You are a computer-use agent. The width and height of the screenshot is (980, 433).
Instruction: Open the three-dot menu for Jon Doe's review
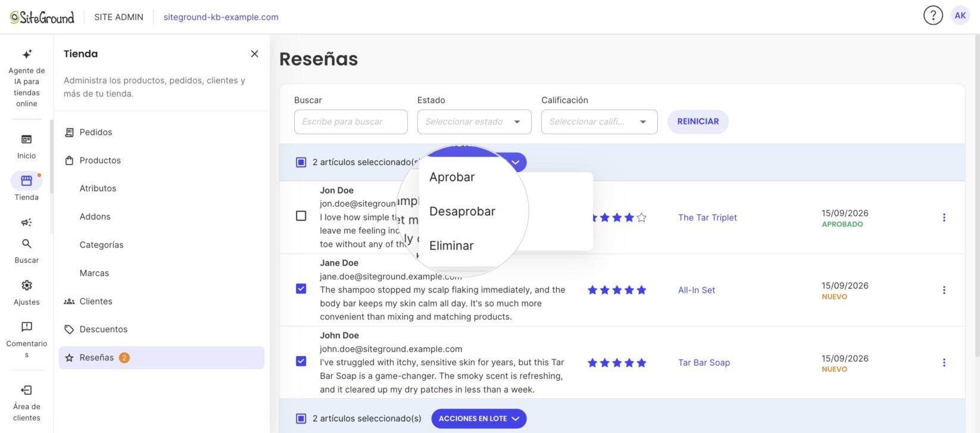pyautogui.click(x=944, y=217)
